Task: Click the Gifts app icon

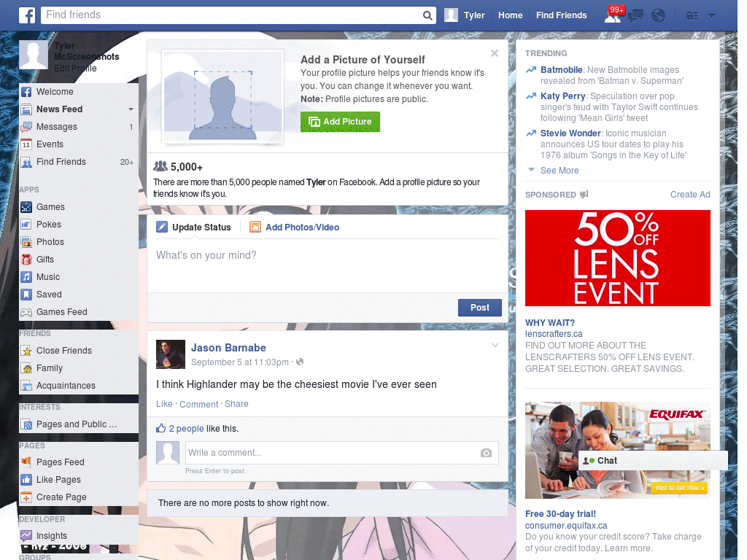Action: pyautogui.click(x=26, y=260)
